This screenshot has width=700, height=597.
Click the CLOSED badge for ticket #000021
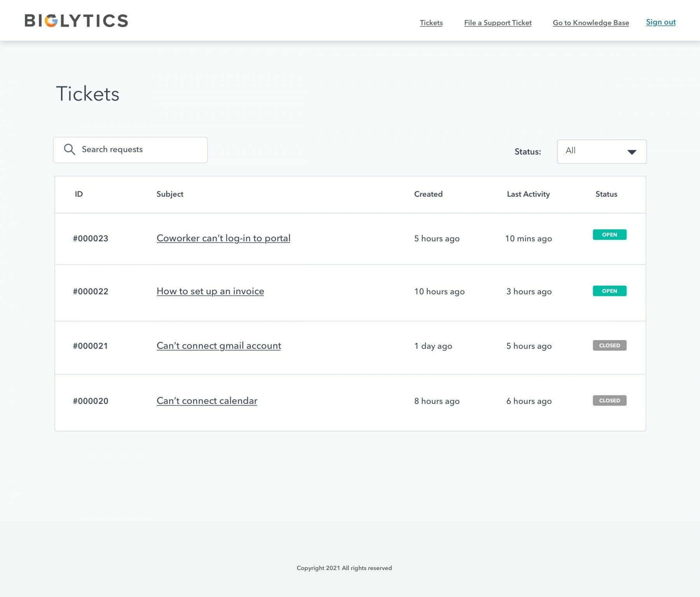click(x=609, y=346)
